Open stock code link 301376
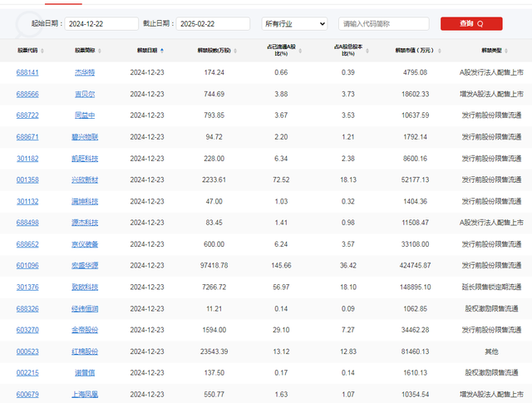 (x=27, y=287)
